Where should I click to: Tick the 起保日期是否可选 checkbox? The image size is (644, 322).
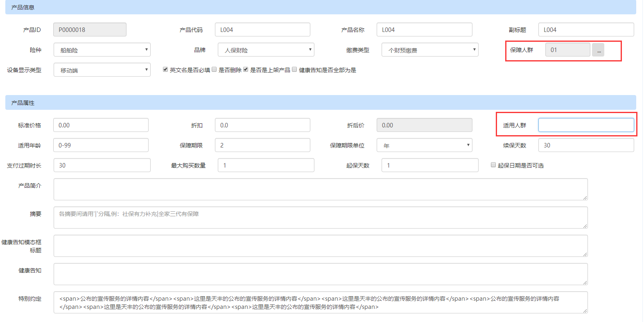coord(493,165)
